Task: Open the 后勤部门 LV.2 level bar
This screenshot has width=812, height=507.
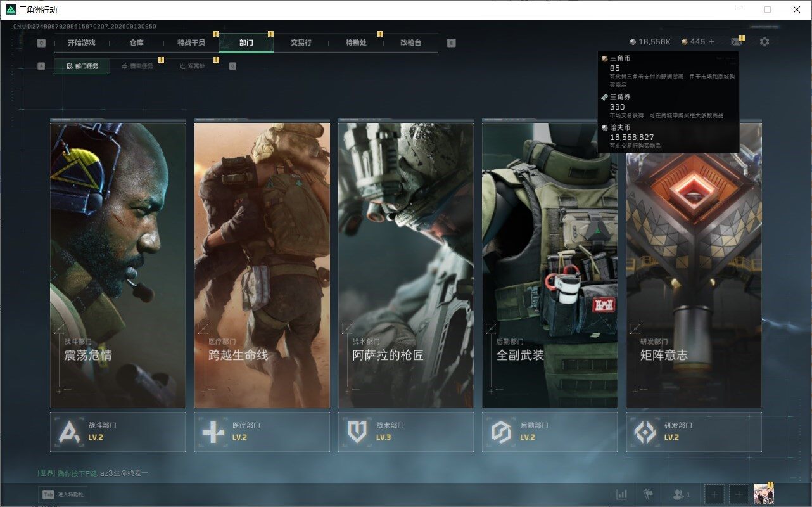Action: pyautogui.click(x=550, y=432)
